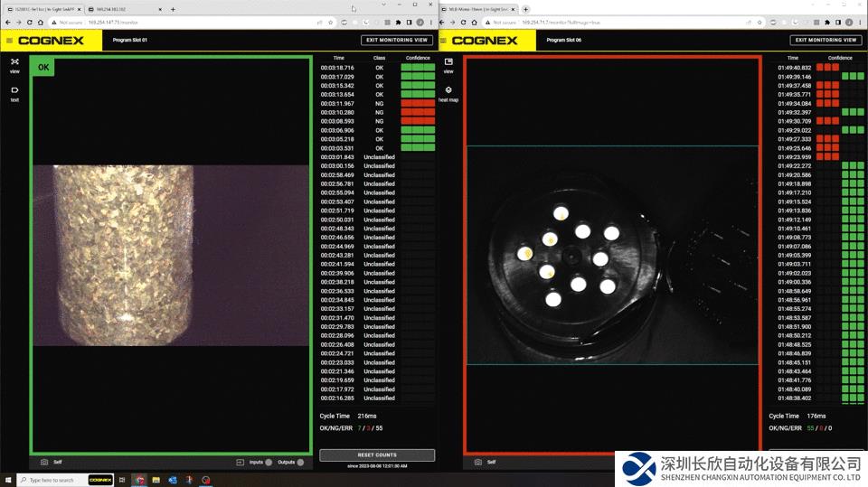Open a new tab in right browser

point(526,9)
